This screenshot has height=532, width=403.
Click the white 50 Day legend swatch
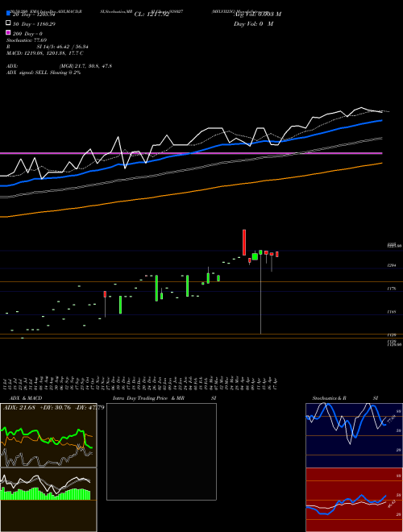point(8,23)
